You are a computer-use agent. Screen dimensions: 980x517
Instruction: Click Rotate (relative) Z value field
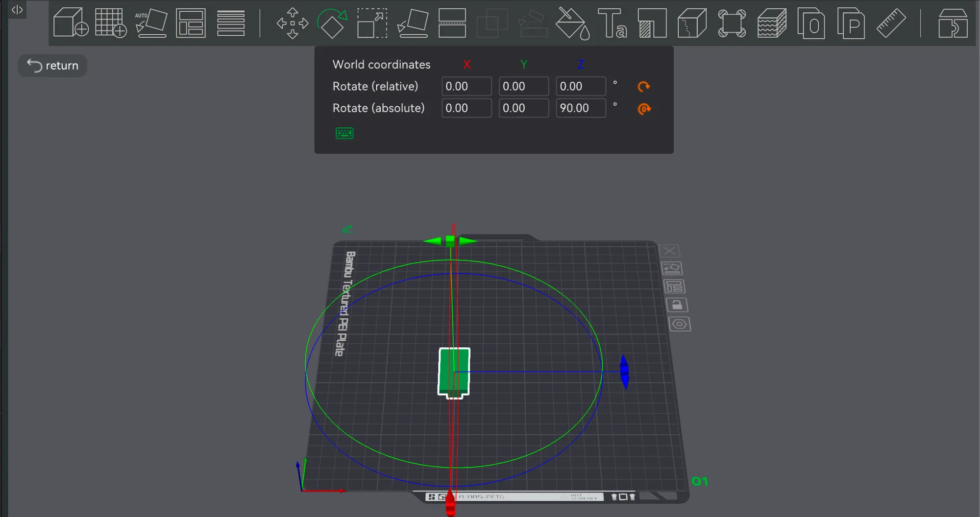(581, 86)
